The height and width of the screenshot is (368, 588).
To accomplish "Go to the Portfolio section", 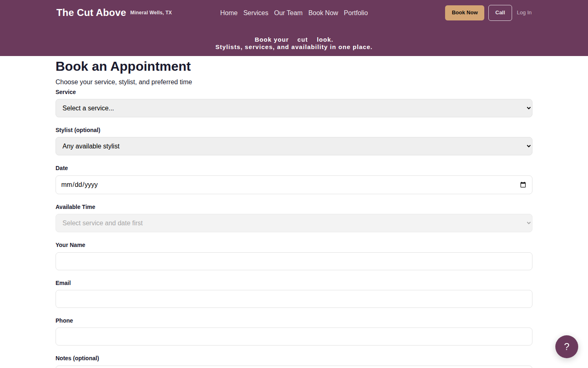I will tap(356, 13).
